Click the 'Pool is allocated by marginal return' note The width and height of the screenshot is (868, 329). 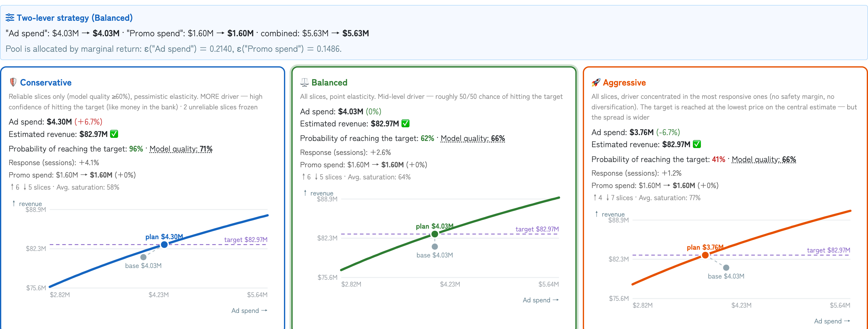point(174,49)
